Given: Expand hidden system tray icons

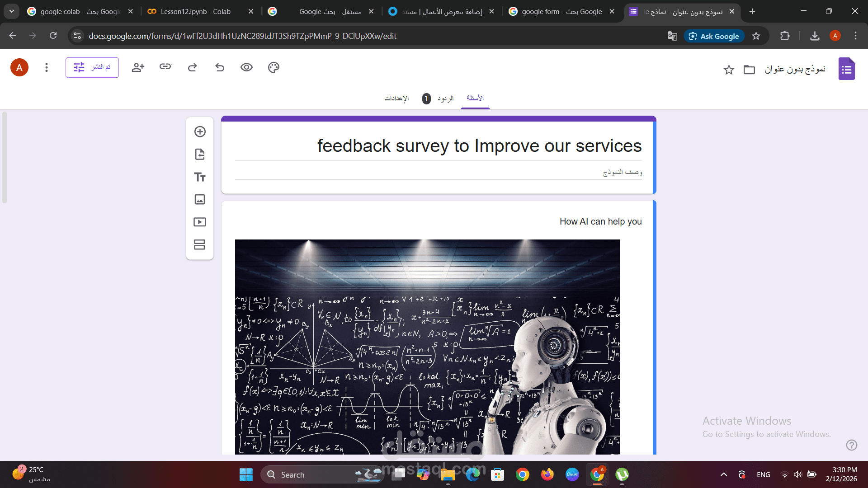Looking at the screenshot, I should pyautogui.click(x=723, y=474).
